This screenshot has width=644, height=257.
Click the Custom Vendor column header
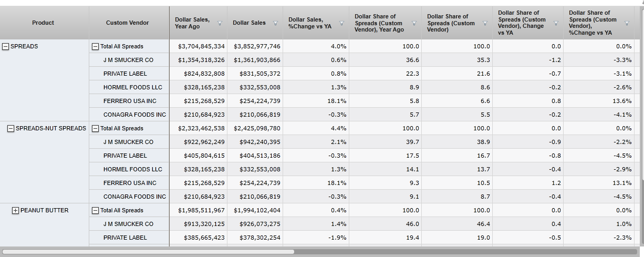coord(127,23)
